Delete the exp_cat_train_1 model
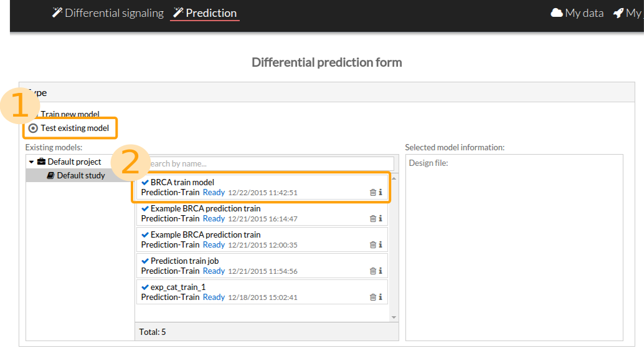644x348 pixels. (x=372, y=297)
